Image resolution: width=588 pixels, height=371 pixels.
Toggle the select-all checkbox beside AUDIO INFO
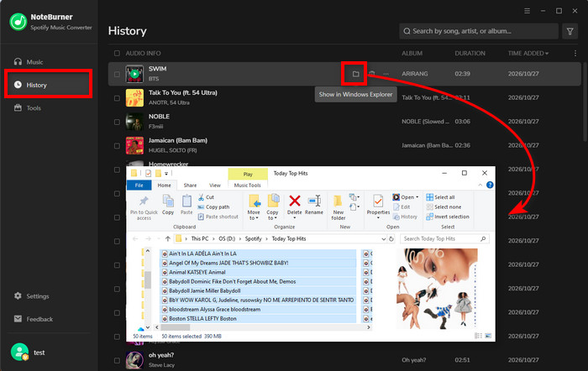(117, 53)
